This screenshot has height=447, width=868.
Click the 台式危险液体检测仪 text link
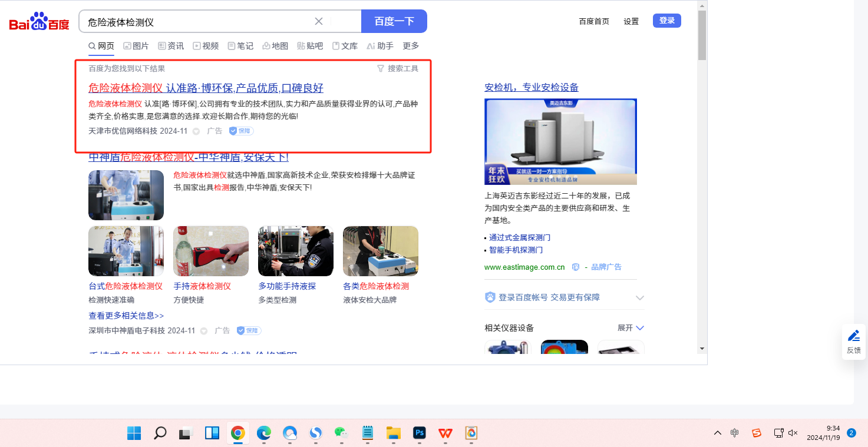click(126, 286)
